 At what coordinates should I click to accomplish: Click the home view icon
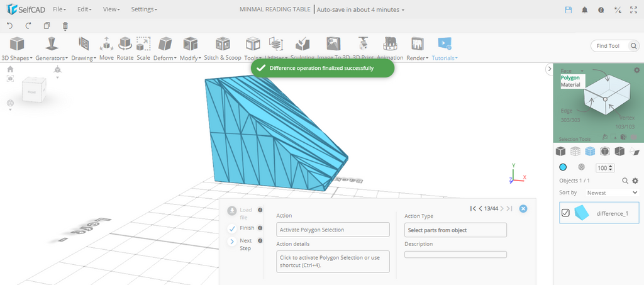click(11, 69)
